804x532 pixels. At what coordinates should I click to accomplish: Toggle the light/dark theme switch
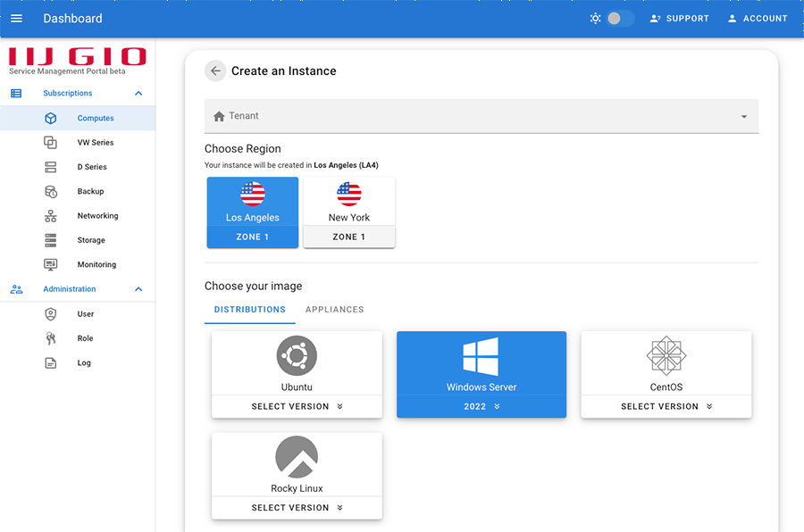click(x=619, y=19)
